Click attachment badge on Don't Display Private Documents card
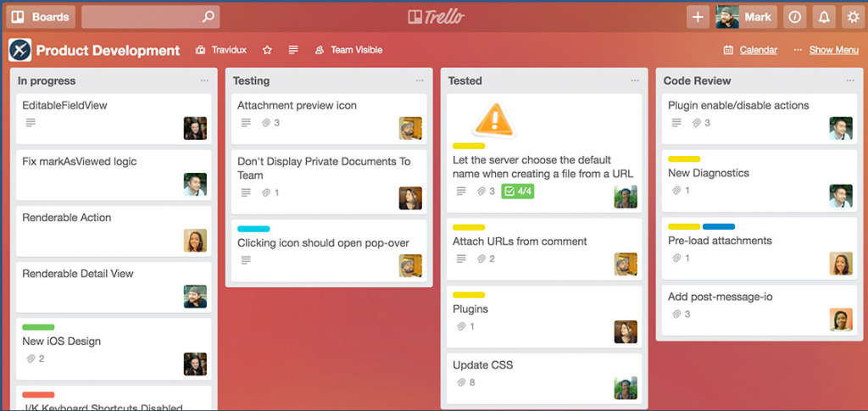The height and width of the screenshot is (411, 868). tap(270, 192)
